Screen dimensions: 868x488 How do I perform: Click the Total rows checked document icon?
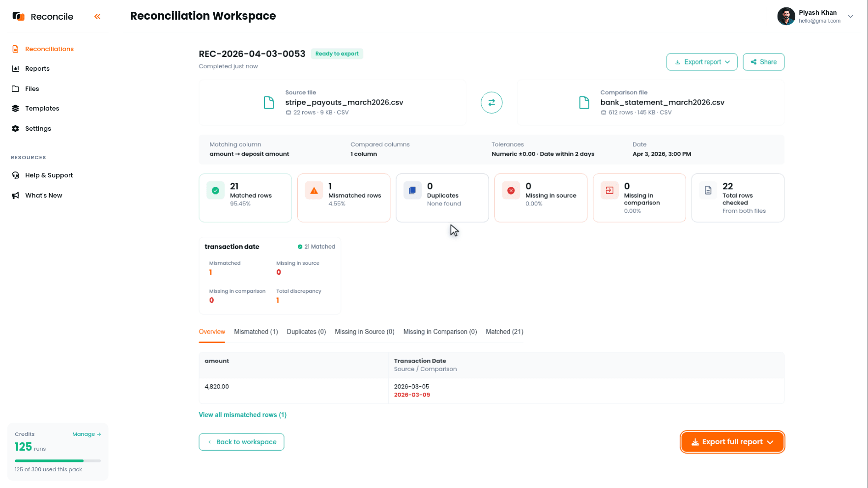[x=708, y=190]
